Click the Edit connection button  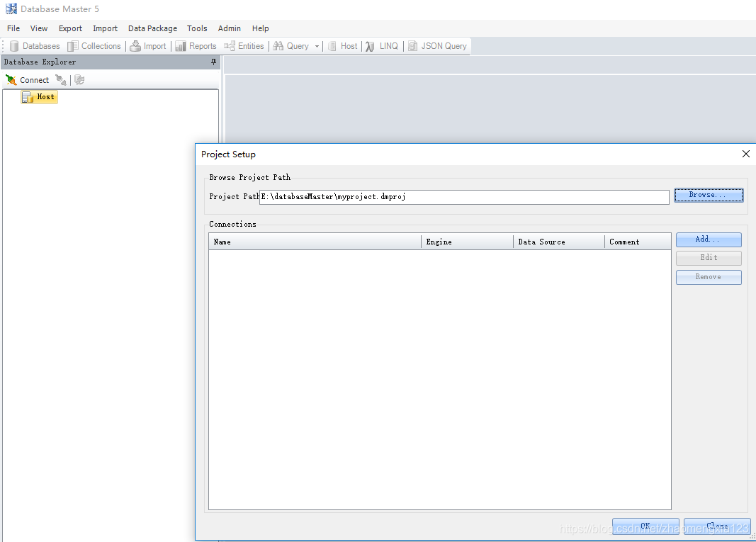[709, 258]
